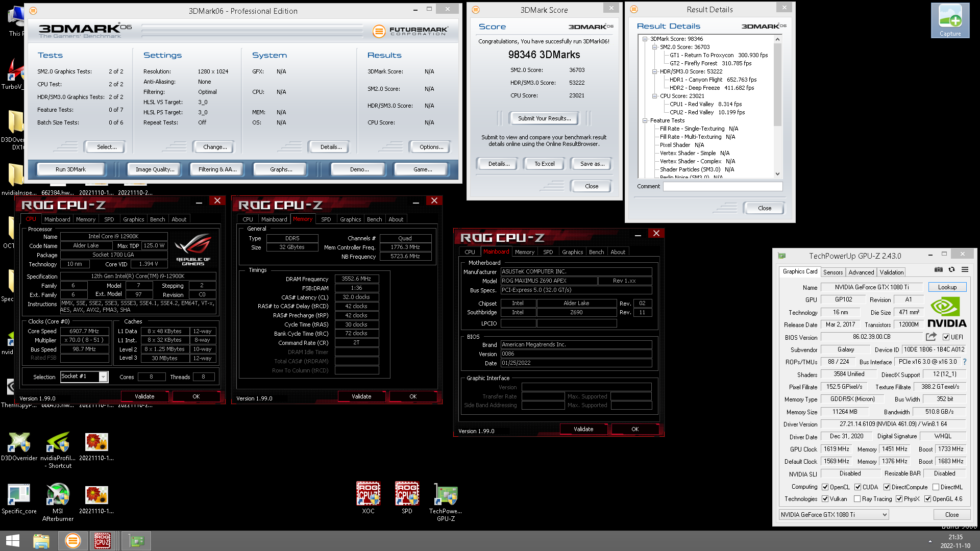Image resolution: width=980 pixels, height=551 pixels.
Task: Toggle the OpenGL 4.6 checkbox
Action: (x=928, y=499)
